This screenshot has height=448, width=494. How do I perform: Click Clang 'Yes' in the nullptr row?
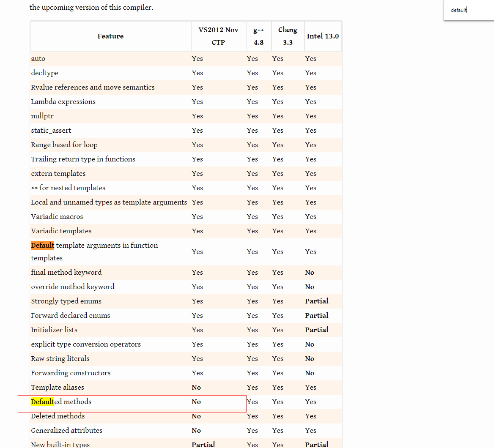(x=278, y=116)
